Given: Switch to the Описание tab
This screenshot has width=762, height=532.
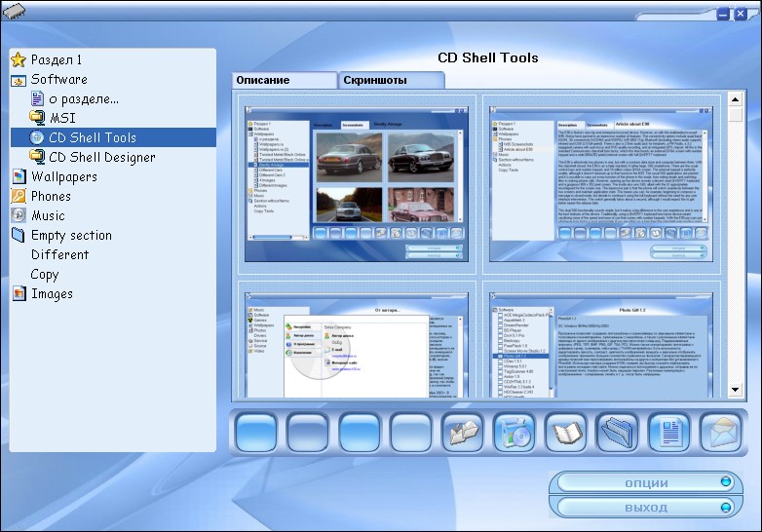Looking at the screenshot, I should [285, 80].
